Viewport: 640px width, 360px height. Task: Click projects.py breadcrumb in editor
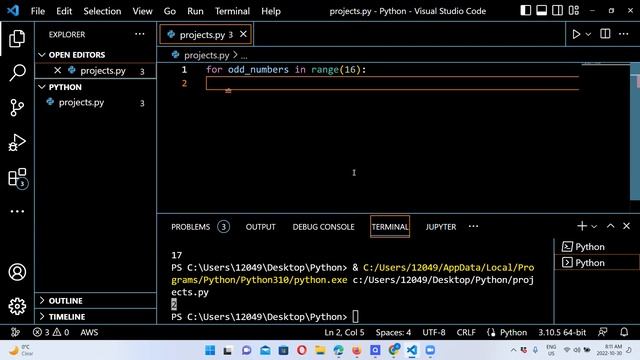click(207, 55)
